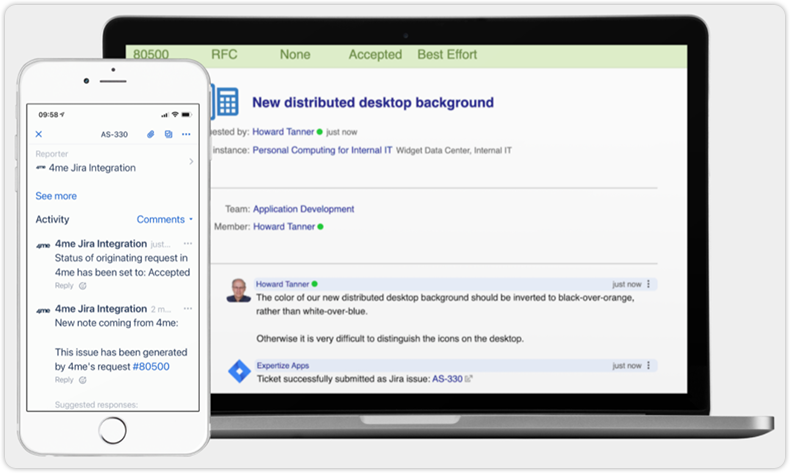Expand the Reporter 4me Jira Integration chevron
Image resolution: width=790 pixels, height=473 pixels.
191,161
